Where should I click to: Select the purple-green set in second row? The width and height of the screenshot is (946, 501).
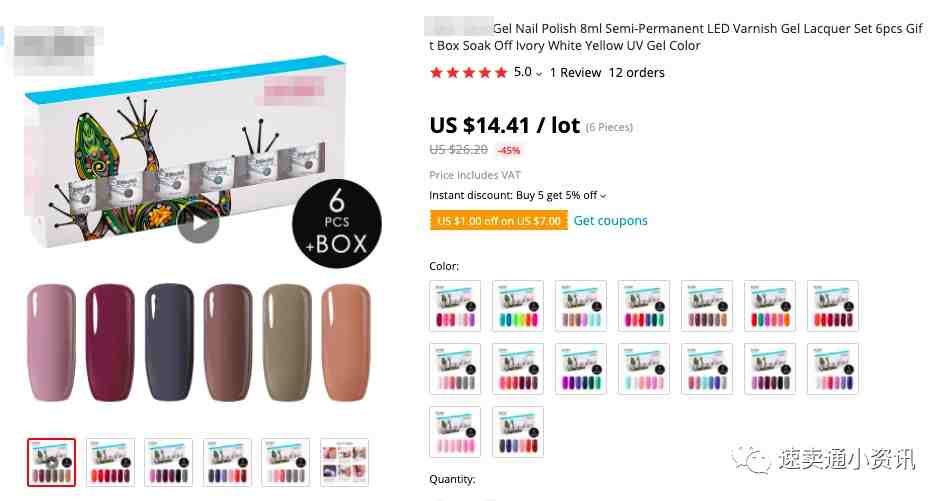click(x=581, y=368)
